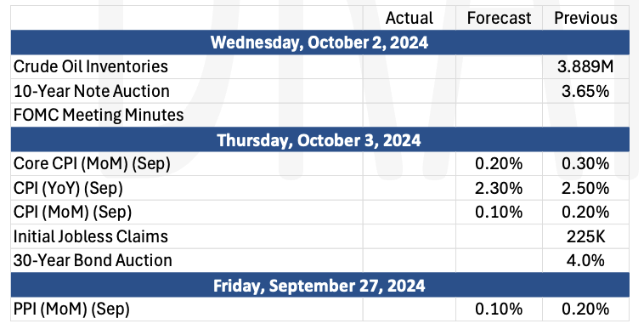Select the Crude Oil Inventories row label
The image size is (644, 335).
tap(91, 66)
